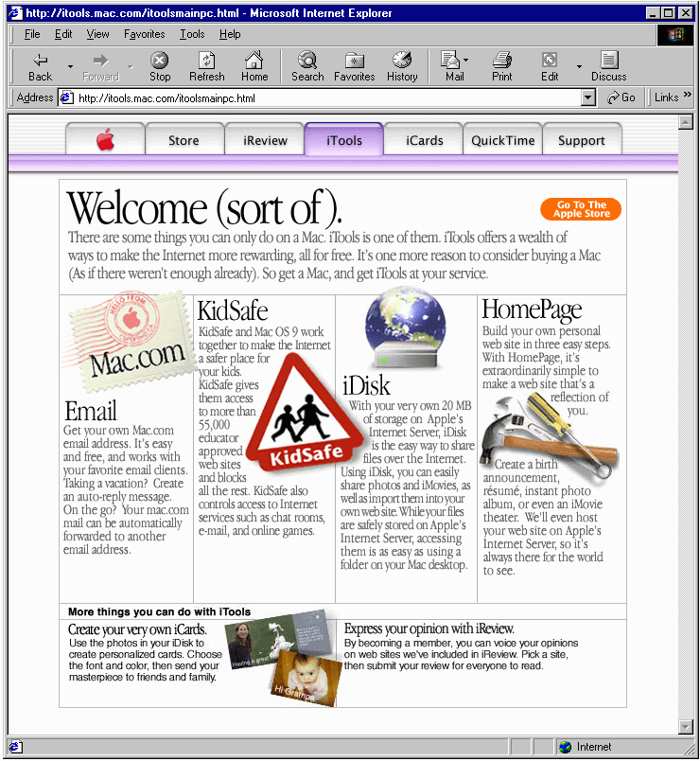700x761 pixels.
Task: Click the KidSafe heading
Action: click(233, 310)
